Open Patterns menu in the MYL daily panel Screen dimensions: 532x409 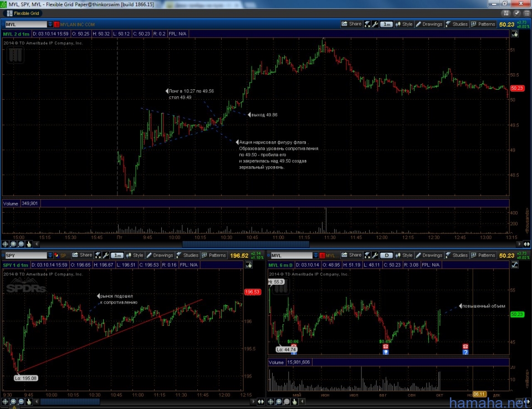pos(483,255)
